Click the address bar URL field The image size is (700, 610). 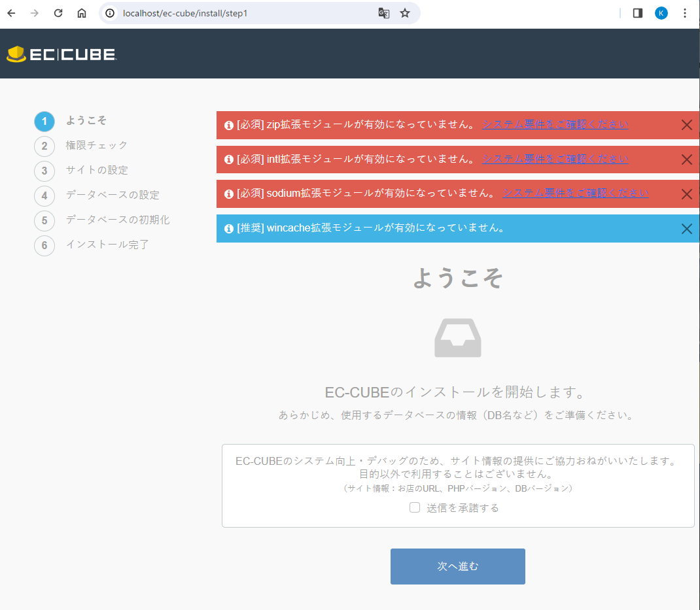242,13
